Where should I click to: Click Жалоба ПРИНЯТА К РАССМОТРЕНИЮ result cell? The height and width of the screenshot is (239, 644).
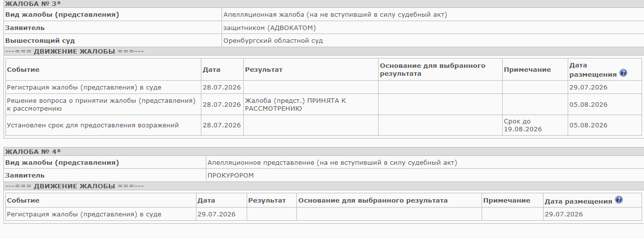point(311,104)
